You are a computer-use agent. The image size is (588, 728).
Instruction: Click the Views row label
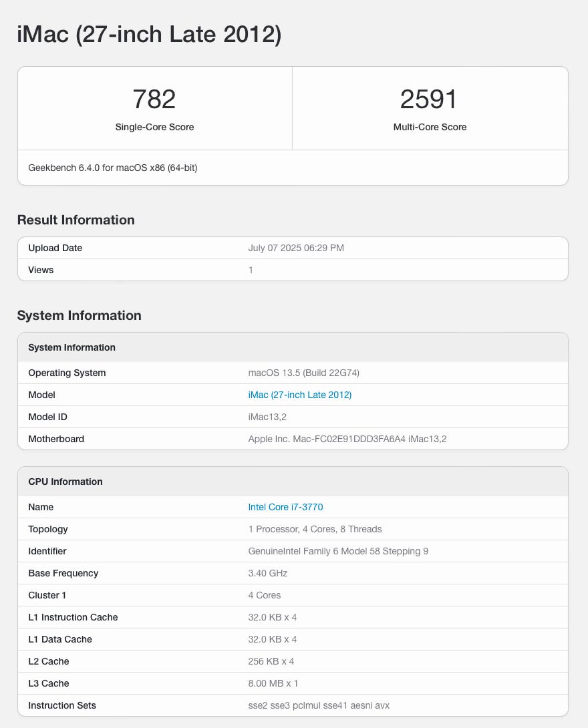[x=41, y=270]
